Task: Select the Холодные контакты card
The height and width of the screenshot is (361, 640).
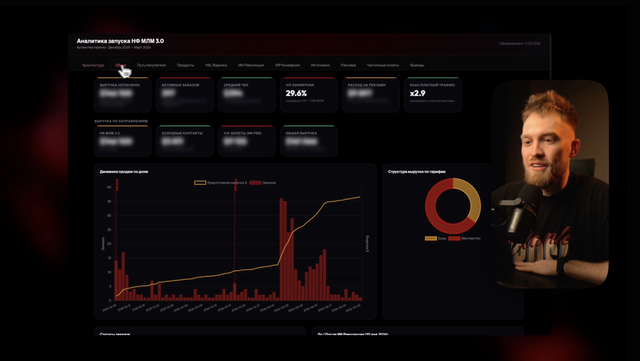Action: [185, 141]
